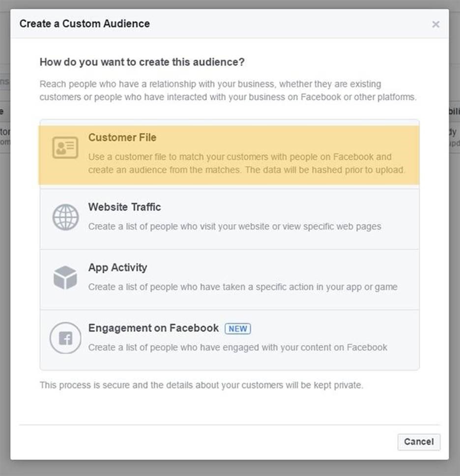This screenshot has height=476, width=460.
Task: Close the Create a Custom Audience dialog
Action: coord(435,24)
